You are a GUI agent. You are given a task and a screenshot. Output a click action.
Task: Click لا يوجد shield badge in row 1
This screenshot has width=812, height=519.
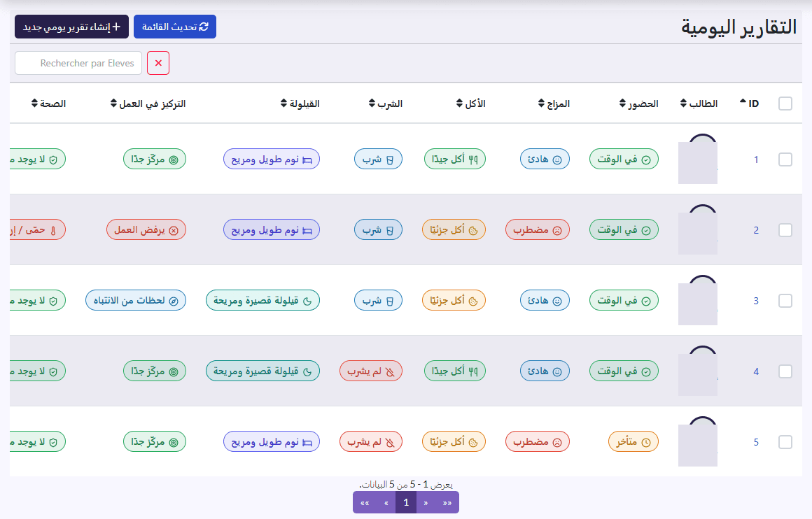[38, 159]
